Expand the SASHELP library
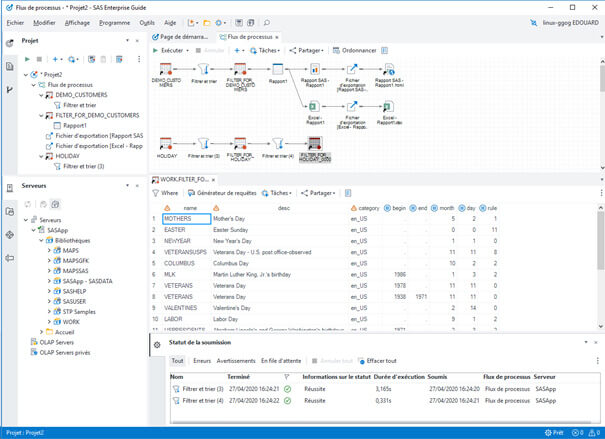The image size is (605, 439). click(49, 291)
